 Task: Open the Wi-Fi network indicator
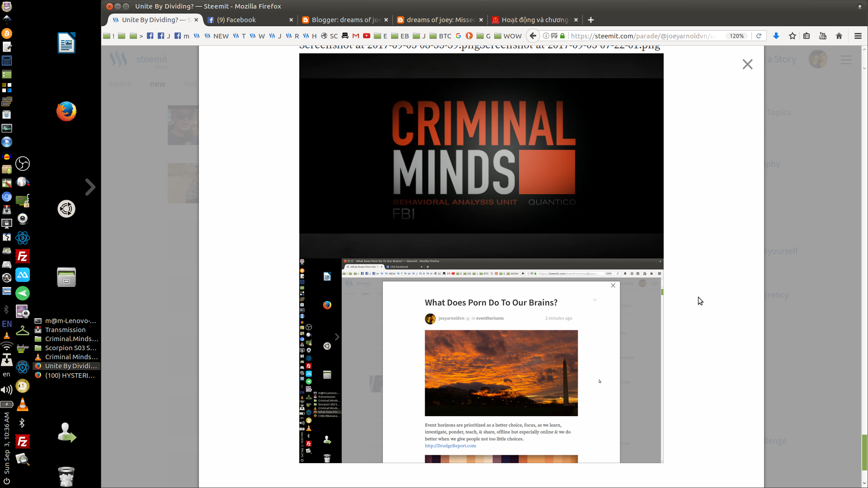pos(6,347)
